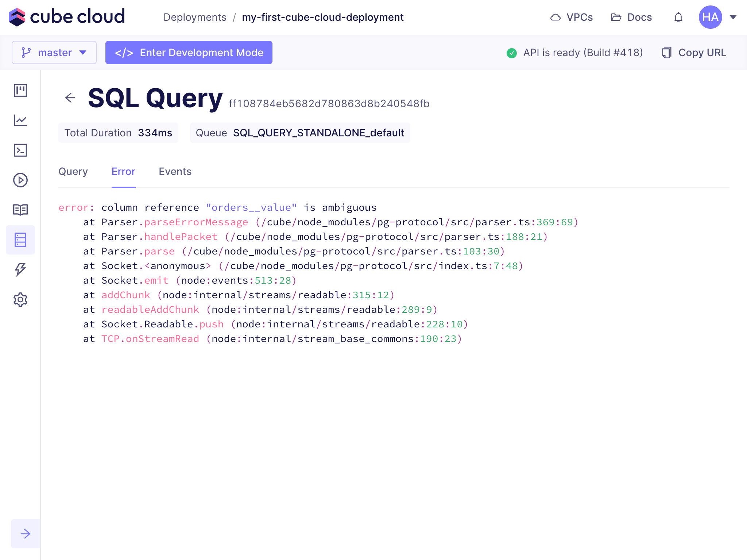The height and width of the screenshot is (560, 747).
Task: Open the Playground play-circle icon
Action: [x=20, y=180]
